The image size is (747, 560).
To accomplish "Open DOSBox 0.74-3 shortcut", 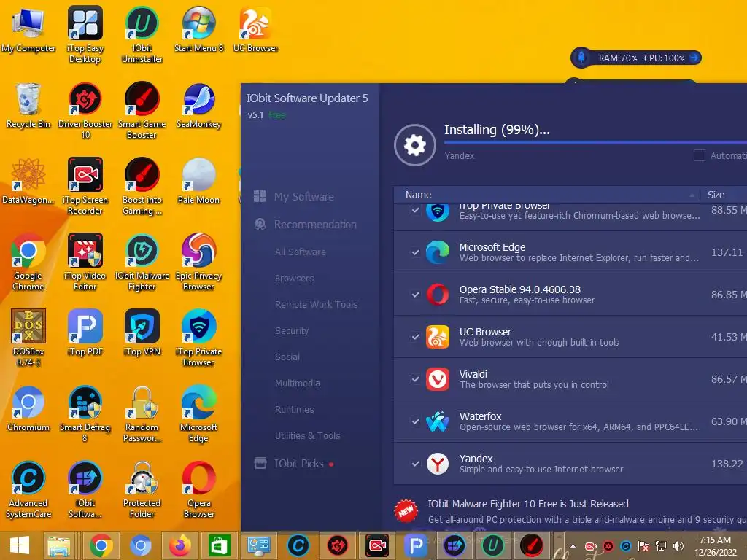I will (x=28, y=338).
